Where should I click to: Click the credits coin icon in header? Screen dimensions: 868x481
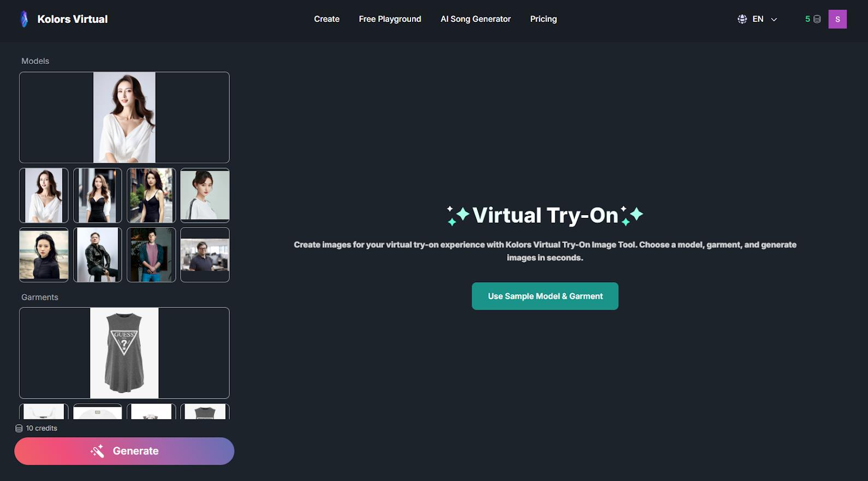coord(817,20)
